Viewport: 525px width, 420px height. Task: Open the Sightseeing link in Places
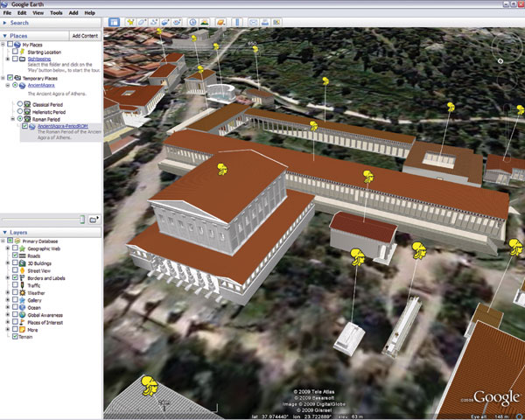(39, 59)
